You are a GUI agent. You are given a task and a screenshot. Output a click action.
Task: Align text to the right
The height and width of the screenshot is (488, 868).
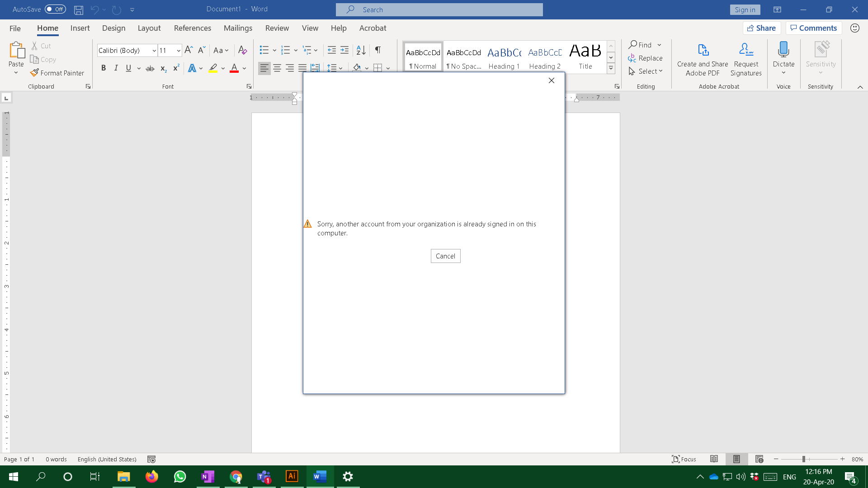[x=290, y=68]
